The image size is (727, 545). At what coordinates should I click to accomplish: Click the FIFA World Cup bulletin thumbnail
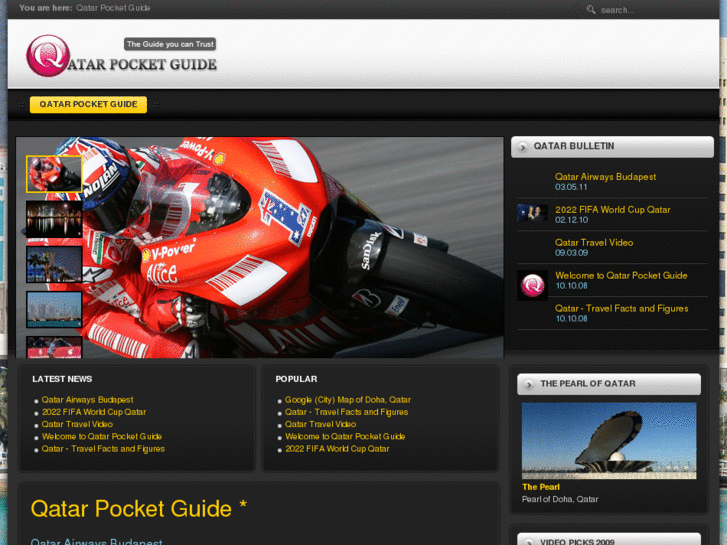tap(532, 213)
